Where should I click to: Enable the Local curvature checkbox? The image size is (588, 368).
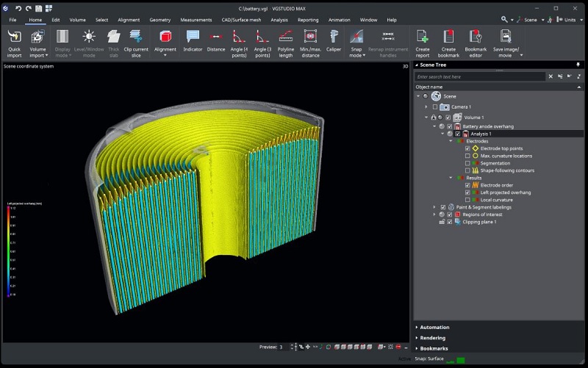[467, 200]
